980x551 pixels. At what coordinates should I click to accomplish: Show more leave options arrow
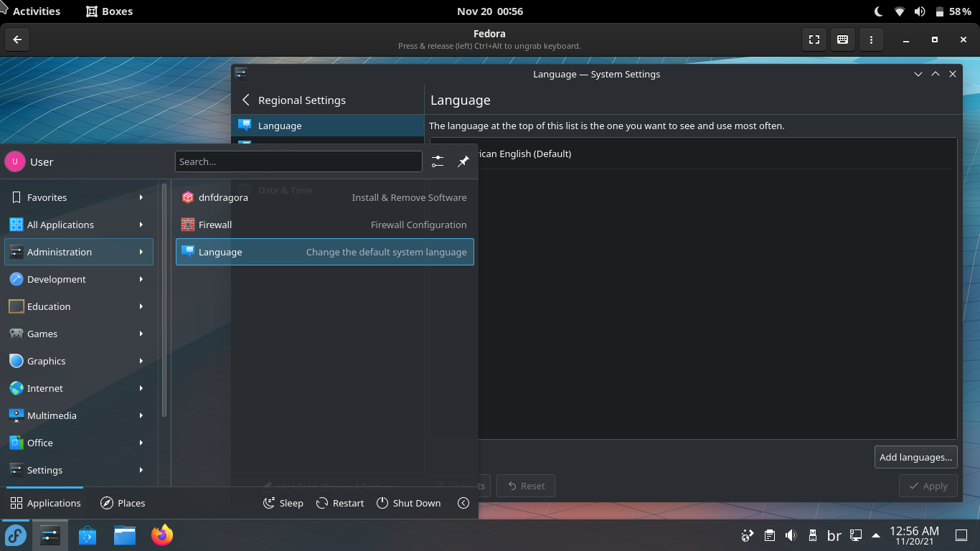pyautogui.click(x=463, y=503)
